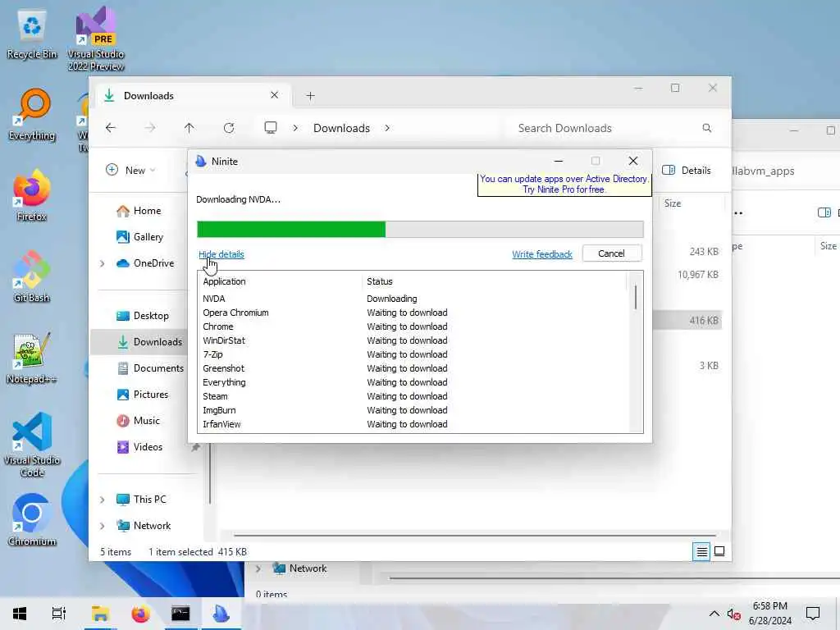Viewport: 840px width, 630px height.
Task: Click the Ninite Pro promo tooltip
Action: 564,185
